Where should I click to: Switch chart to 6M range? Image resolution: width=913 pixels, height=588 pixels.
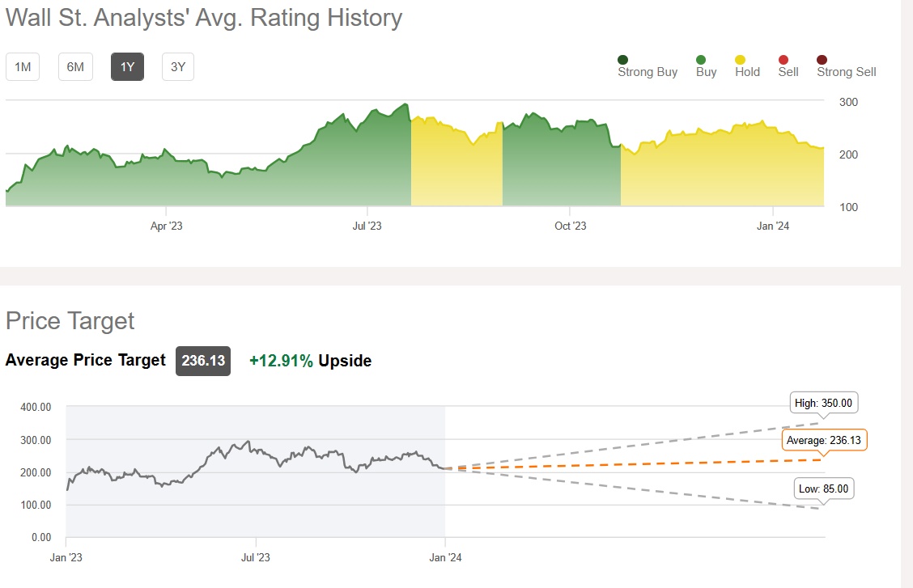(75, 67)
